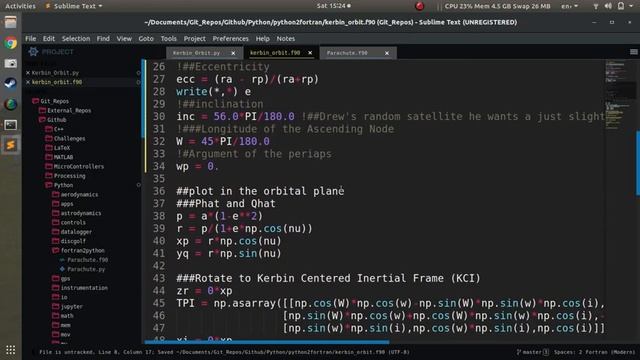Switch to the Parachute.f90 tab

[347, 53]
